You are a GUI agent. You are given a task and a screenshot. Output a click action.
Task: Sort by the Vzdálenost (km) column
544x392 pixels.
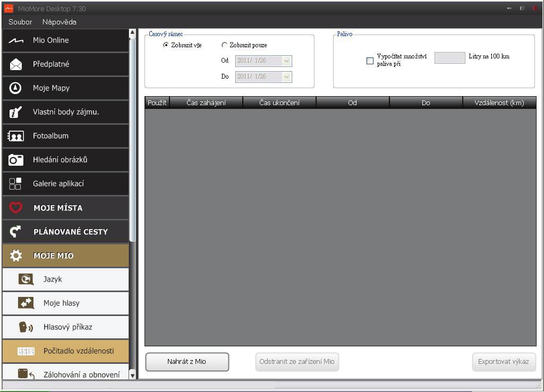[x=499, y=103]
